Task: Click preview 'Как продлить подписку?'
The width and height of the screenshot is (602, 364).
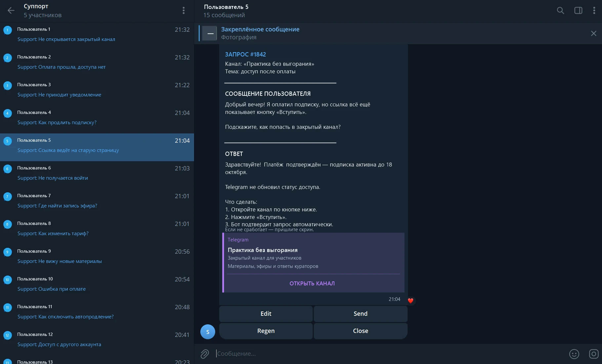Action: pos(67,123)
